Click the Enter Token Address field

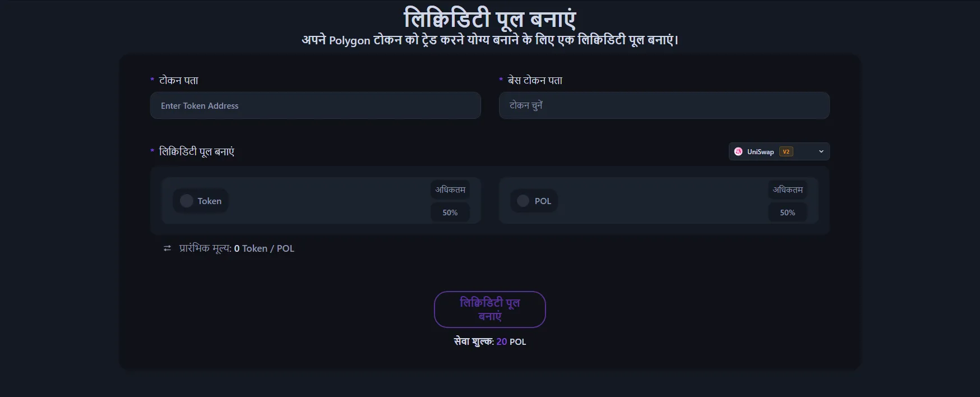pos(315,105)
